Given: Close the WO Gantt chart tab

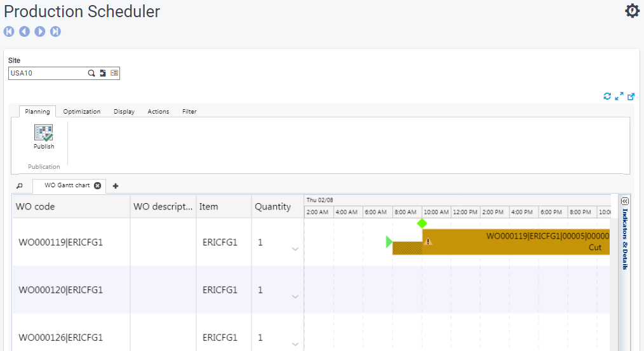Looking at the screenshot, I should click(97, 185).
